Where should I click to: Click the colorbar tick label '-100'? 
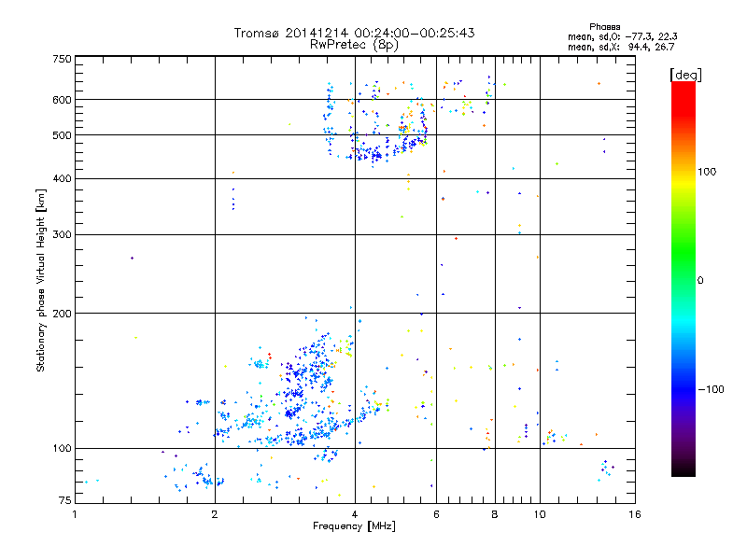[x=711, y=389]
